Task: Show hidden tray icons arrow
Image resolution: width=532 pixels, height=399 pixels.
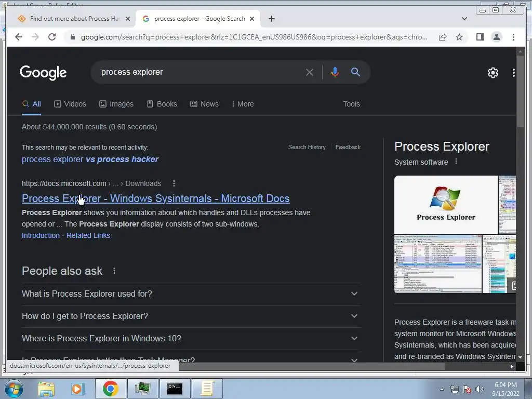Action: click(442, 390)
